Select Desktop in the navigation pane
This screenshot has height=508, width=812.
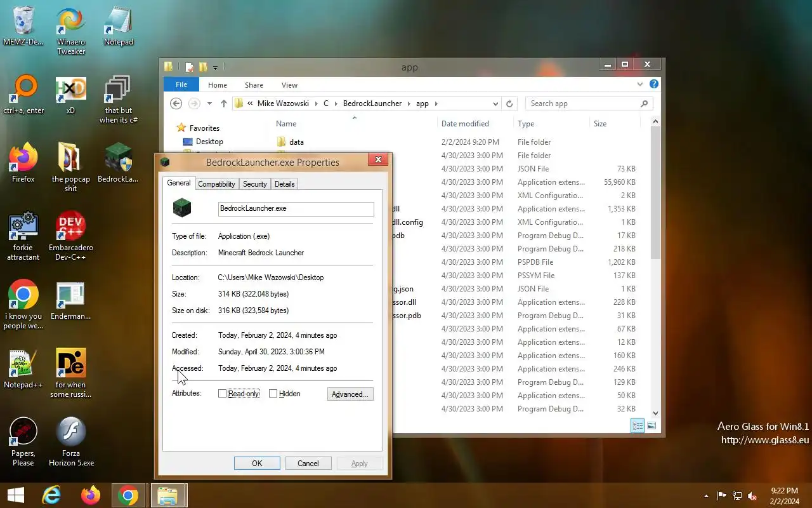pos(209,142)
